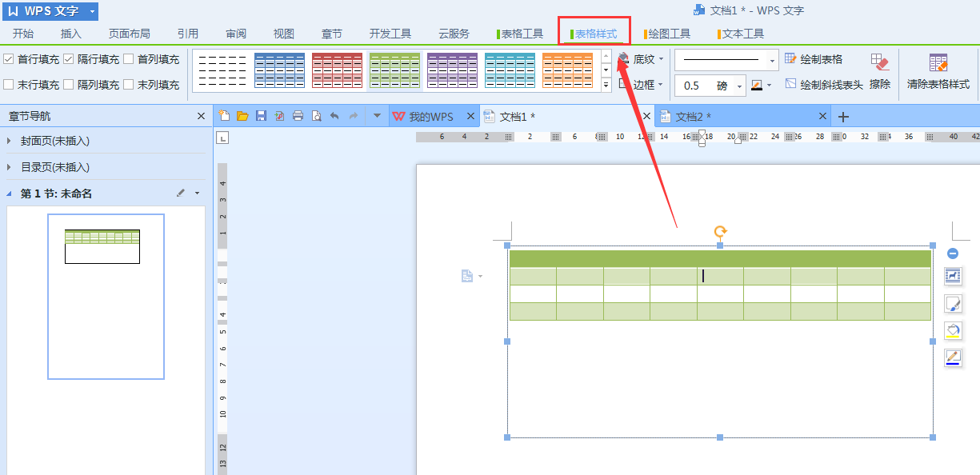The width and height of the screenshot is (980, 475).
Task: Click the eraser tool 擦除
Action: pos(880,72)
